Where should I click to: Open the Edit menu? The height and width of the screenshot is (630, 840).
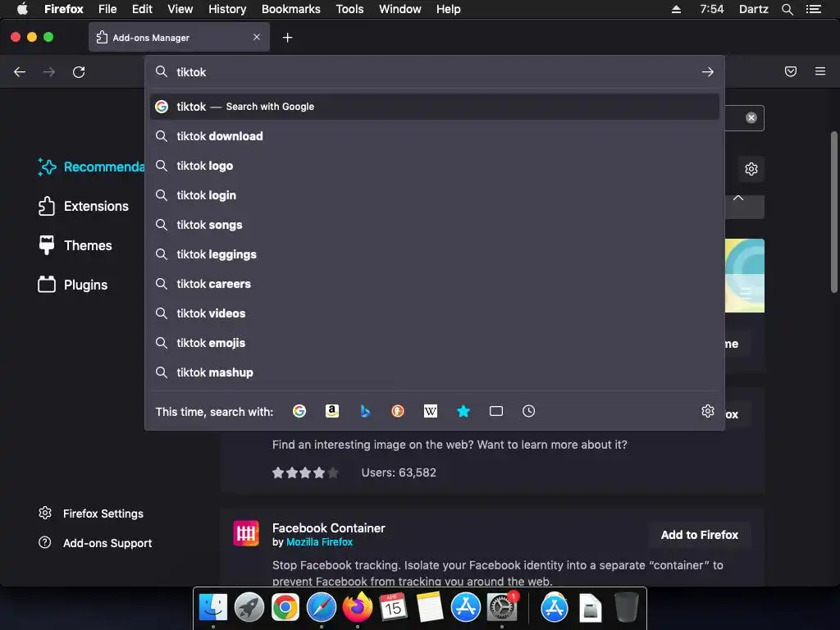click(x=142, y=9)
